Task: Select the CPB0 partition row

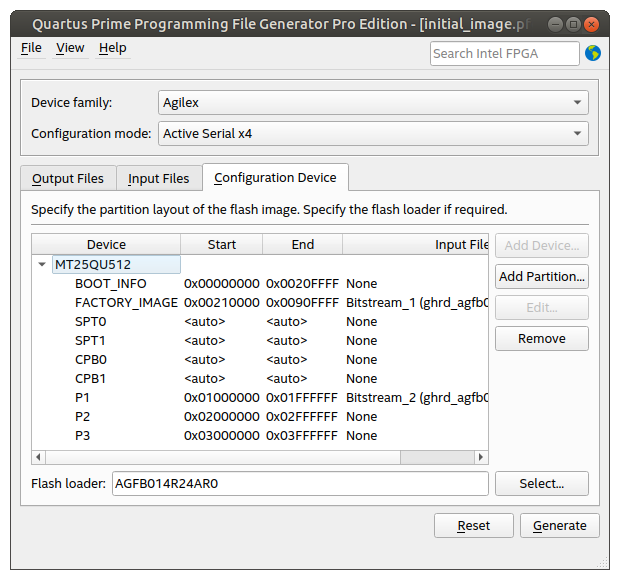Action: (260, 359)
